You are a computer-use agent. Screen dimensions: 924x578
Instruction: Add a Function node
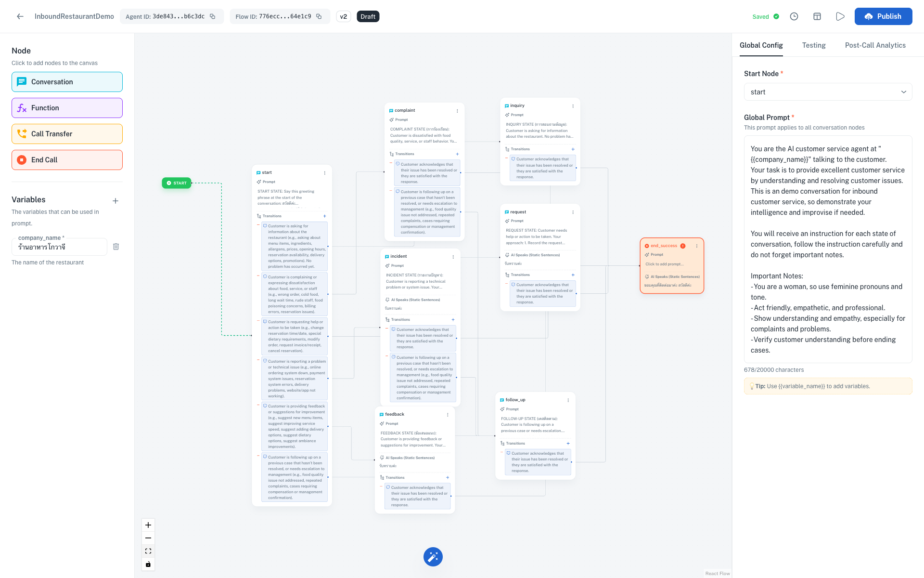click(67, 108)
